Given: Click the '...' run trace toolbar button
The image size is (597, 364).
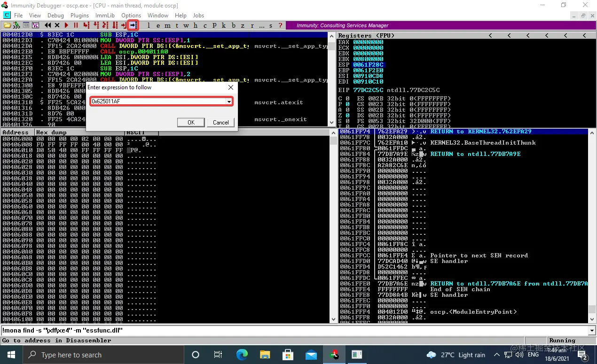Looking at the screenshot, I should click(x=262, y=25).
